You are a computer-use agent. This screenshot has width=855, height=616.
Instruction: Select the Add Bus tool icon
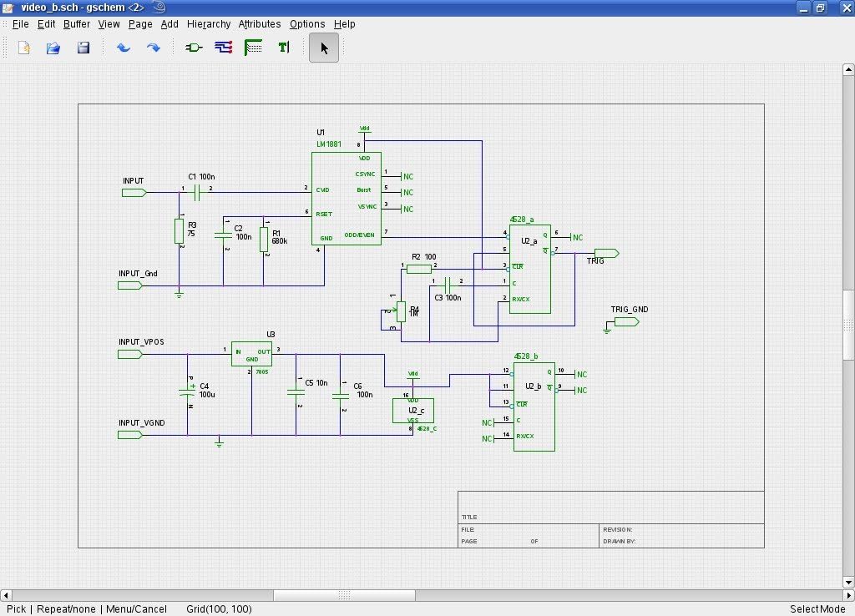pos(252,48)
